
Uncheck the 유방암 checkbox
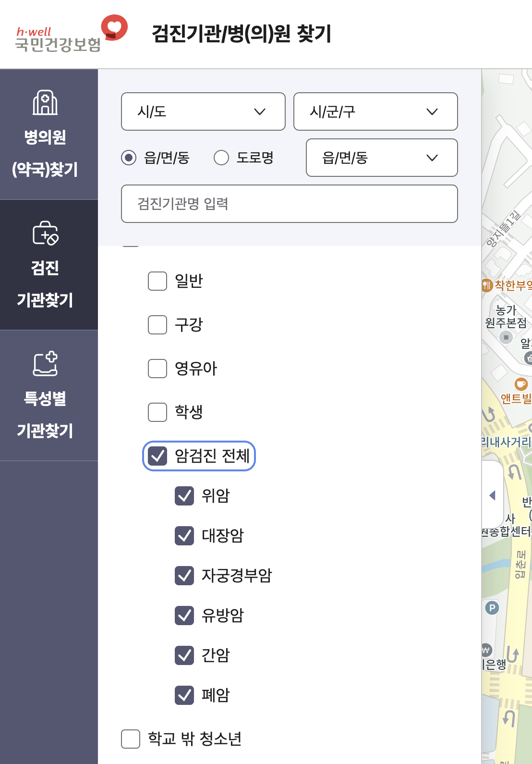184,616
